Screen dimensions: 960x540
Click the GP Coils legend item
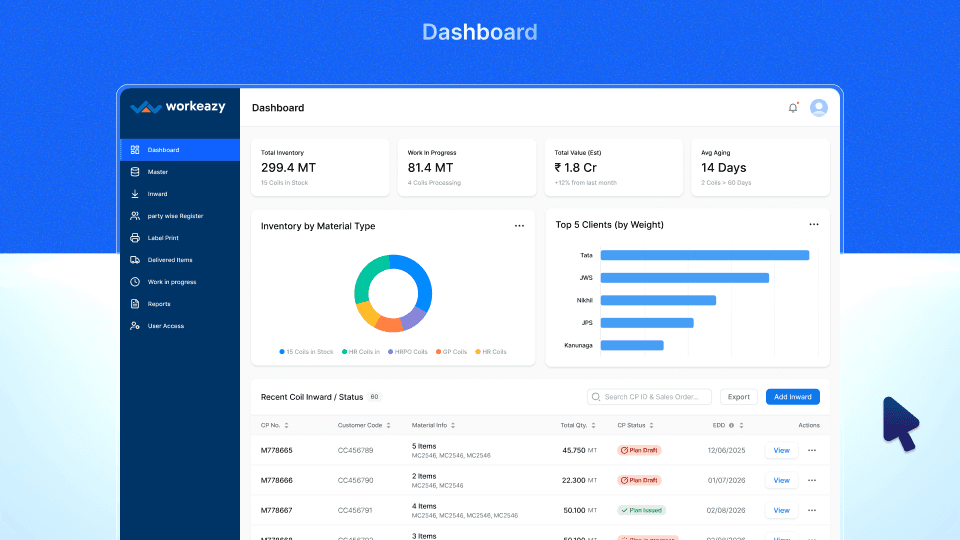(451, 352)
